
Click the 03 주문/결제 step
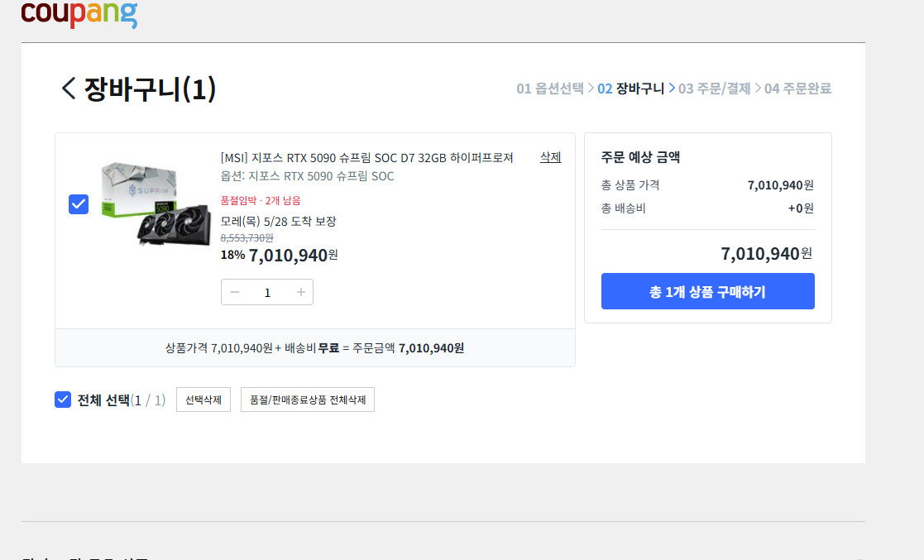[x=714, y=89]
